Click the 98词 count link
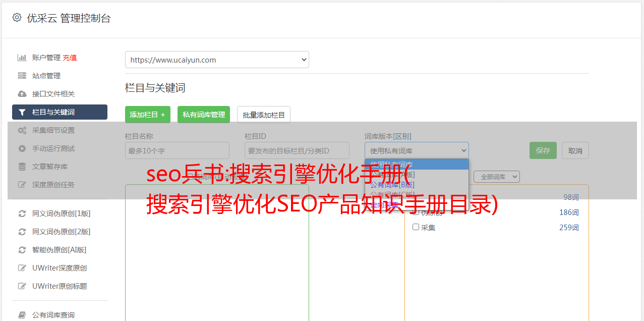 point(571,197)
